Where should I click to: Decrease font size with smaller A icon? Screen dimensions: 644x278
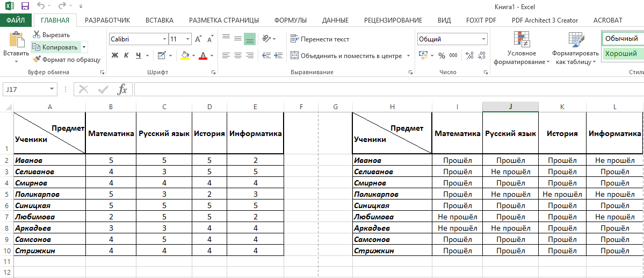210,39
